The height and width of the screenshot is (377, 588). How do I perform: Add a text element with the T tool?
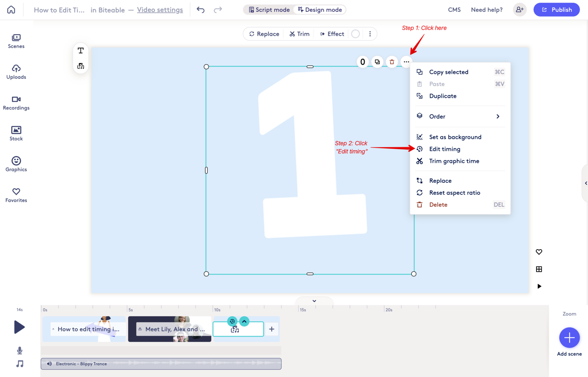(81, 51)
